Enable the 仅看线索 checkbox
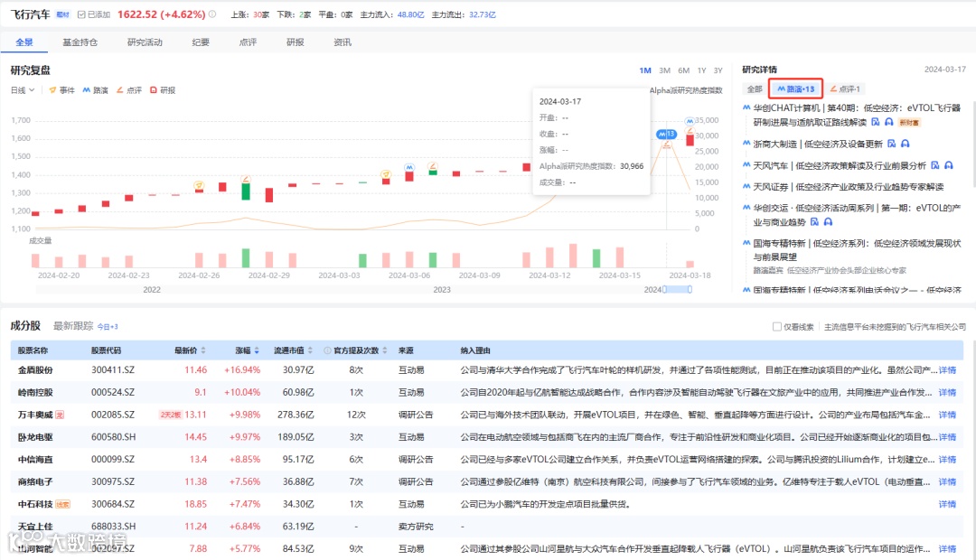The width and height of the screenshot is (976, 560). tap(777, 327)
